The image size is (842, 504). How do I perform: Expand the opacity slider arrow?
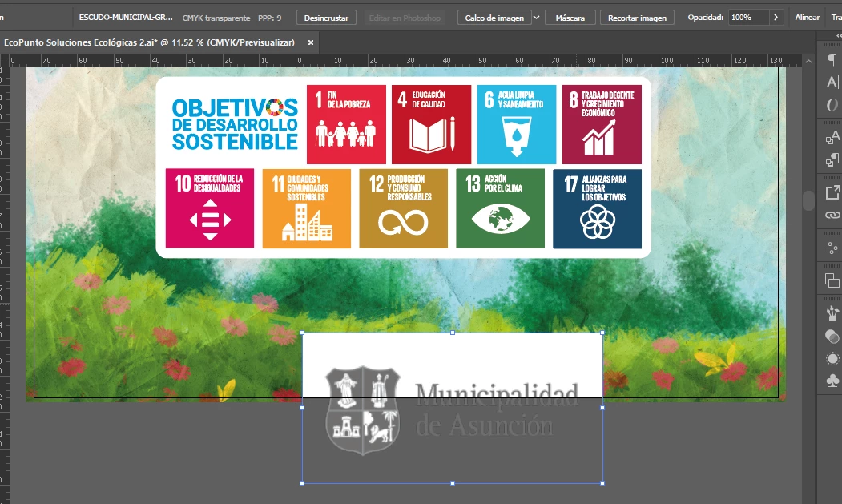pyautogui.click(x=776, y=18)
